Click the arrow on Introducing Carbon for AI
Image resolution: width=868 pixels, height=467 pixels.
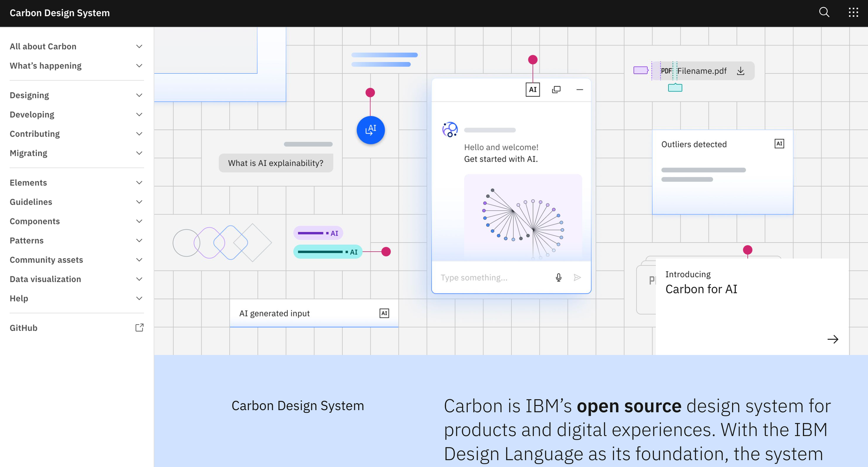tap(832, 339)
